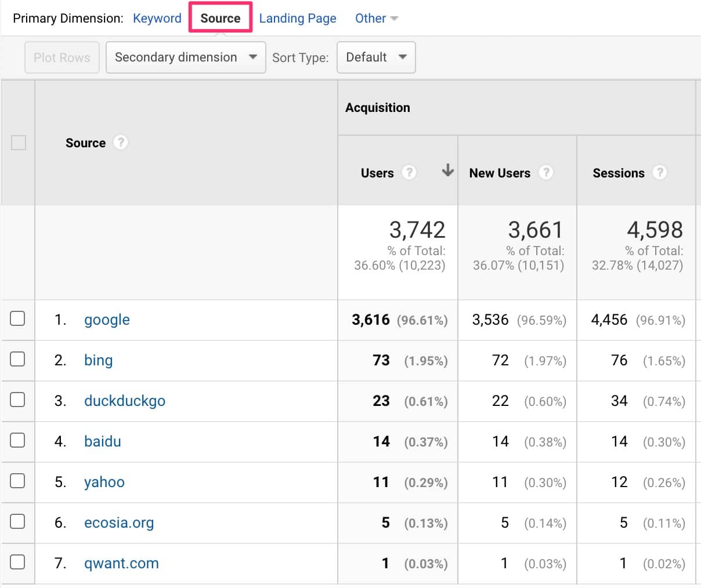The width and height of the screenshot is (701, 588).
Task: Open the baidu source link
Action: [x=103, y=441]
